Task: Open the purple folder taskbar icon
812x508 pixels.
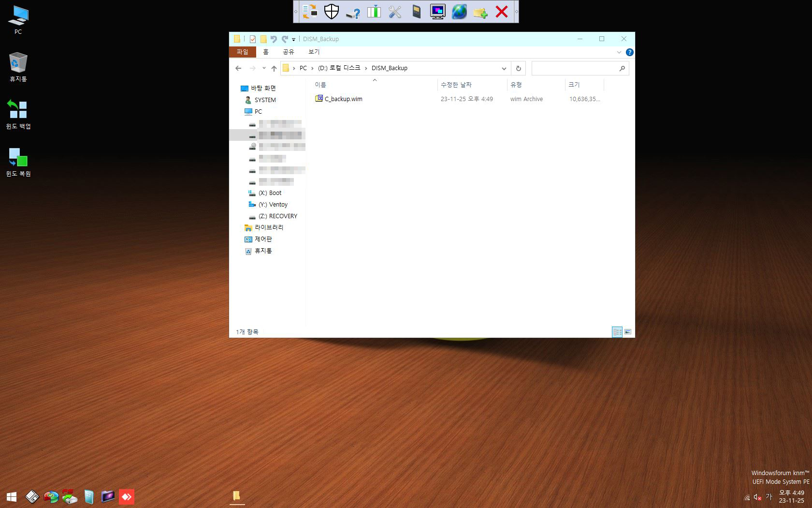Action: click(108, 496)
